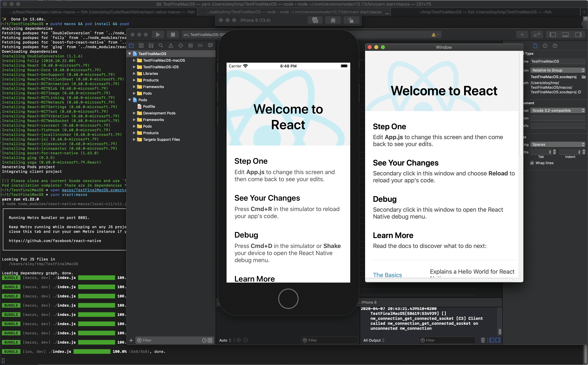This screenshot has width=588, height=365.
Task: Increment the Tab width stepper
Action: [555, 150]
